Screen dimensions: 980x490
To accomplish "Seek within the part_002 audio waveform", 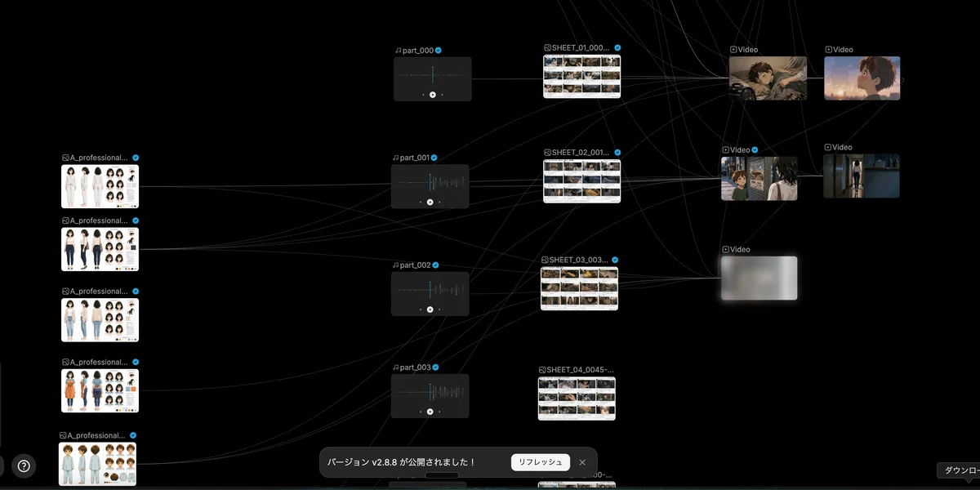I will tap(430, 290).
